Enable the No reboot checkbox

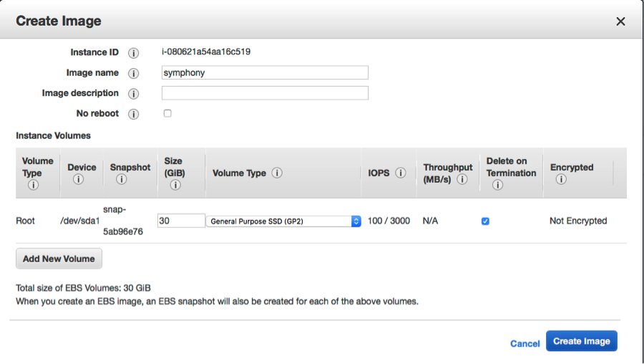[167, 113]
